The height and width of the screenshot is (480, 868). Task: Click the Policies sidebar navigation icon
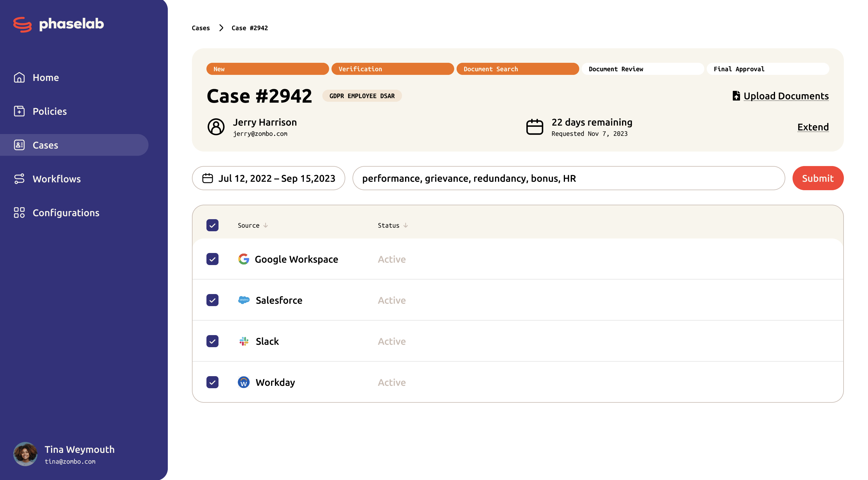(20, 110)
